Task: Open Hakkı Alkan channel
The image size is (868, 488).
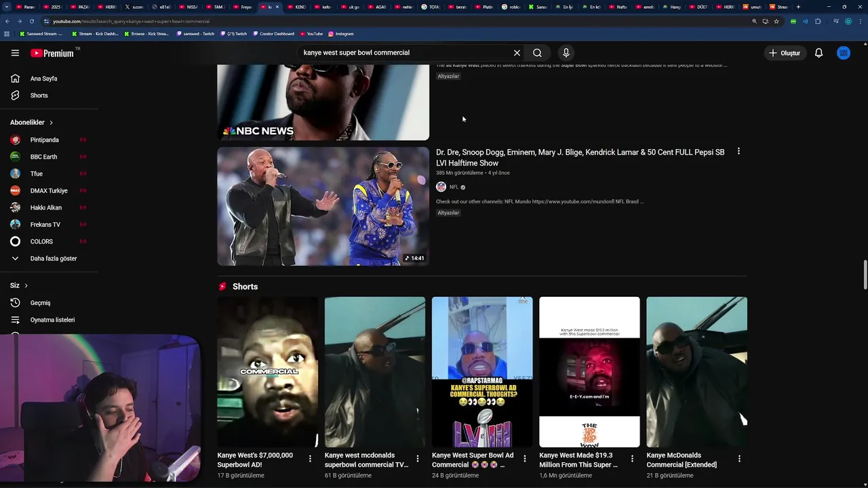Action: tap(47, 207)
